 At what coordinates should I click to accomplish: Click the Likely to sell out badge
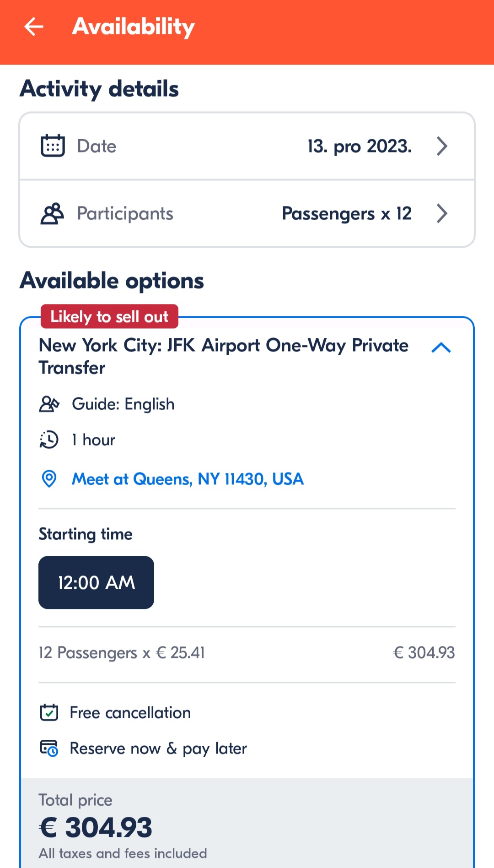tap(109, 317)
